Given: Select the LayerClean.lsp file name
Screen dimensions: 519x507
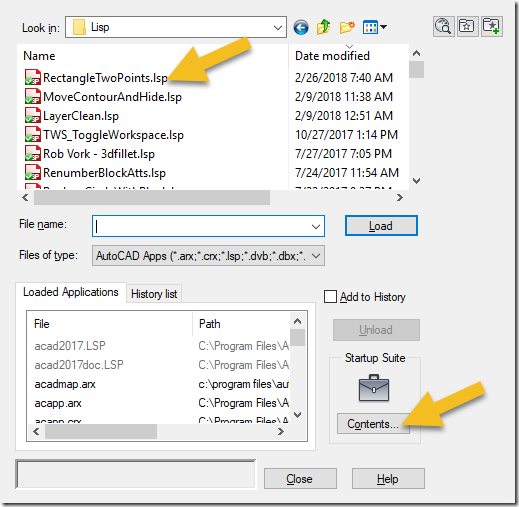Looking at the screenshot, I should 81,116.
